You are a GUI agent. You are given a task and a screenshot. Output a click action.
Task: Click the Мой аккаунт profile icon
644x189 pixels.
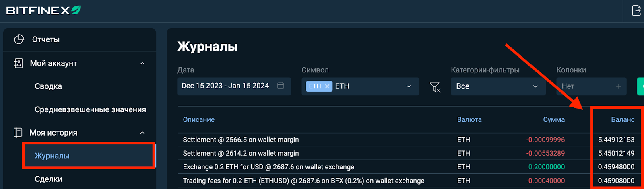click(19, 63)
